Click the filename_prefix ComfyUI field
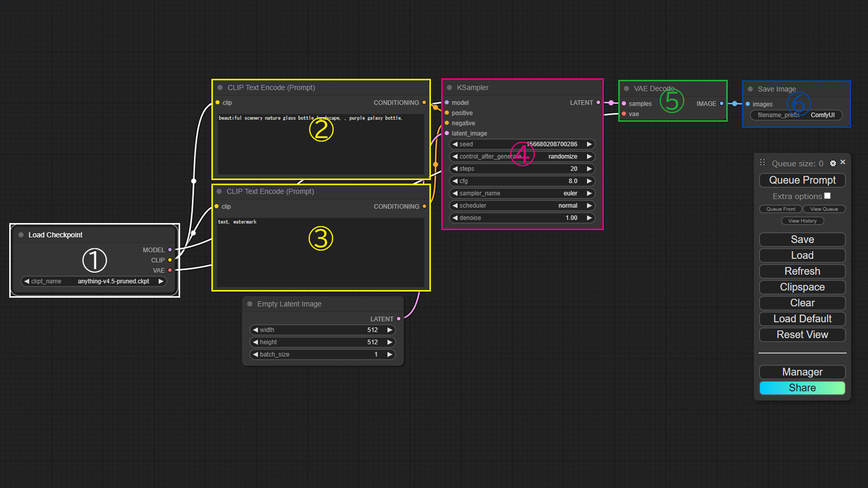 (796, 115)
